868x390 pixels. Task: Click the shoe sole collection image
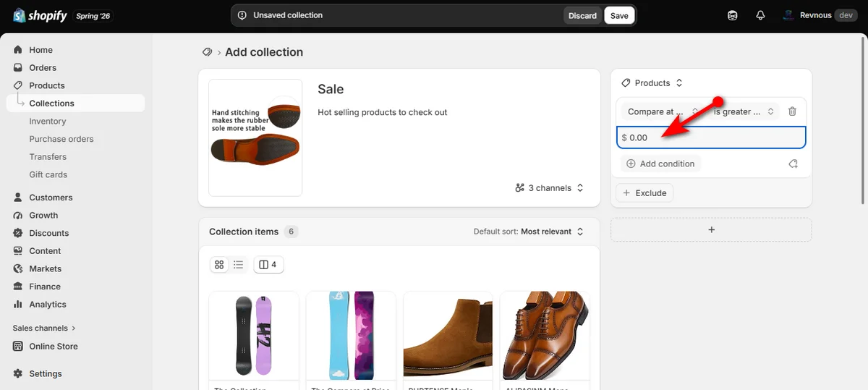coord(255,137)
